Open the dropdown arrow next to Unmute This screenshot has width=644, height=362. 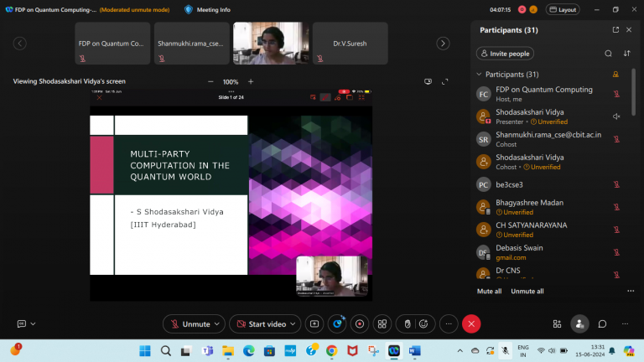(218, 323)
